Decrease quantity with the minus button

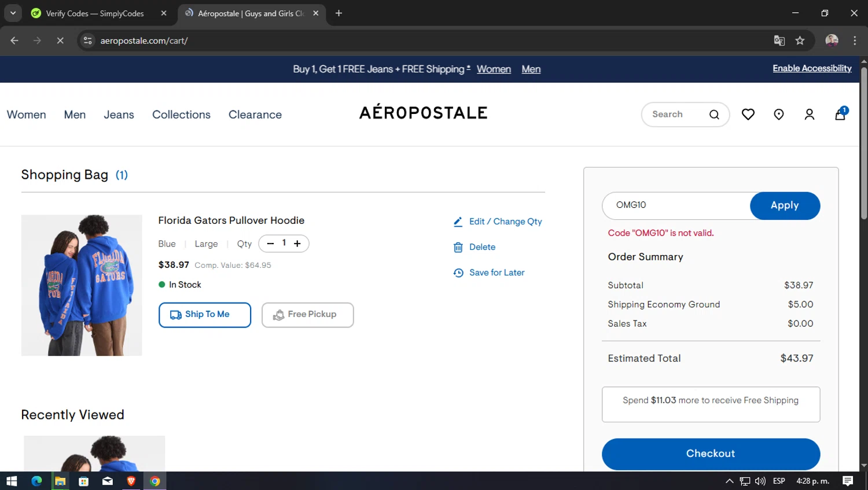coord(270,244)
